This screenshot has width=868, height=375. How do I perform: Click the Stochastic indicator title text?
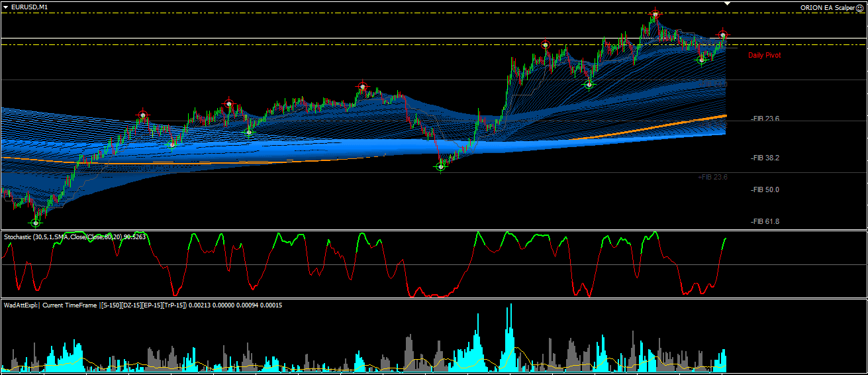tap(74, 237)
